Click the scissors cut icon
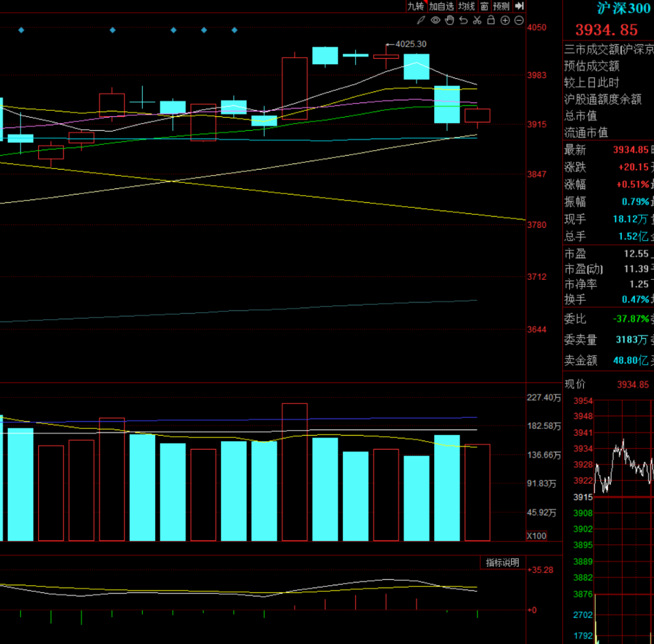 tap(477, 20)
